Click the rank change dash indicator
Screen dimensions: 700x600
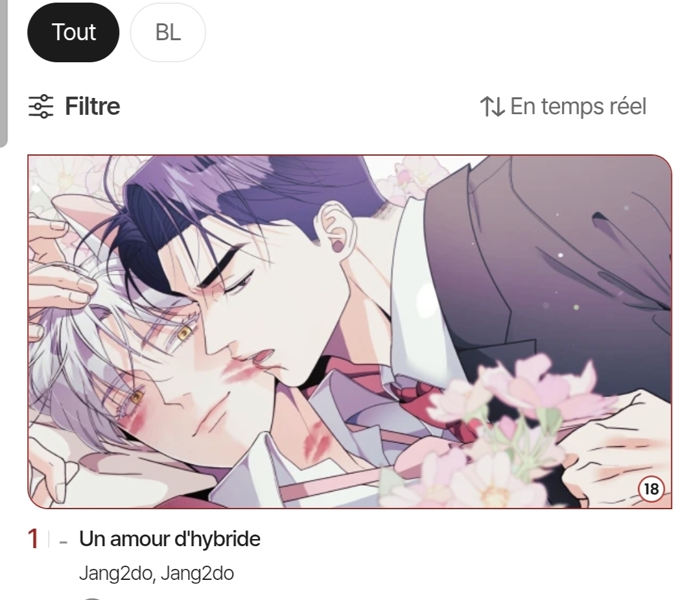click(x=64, y=542)
